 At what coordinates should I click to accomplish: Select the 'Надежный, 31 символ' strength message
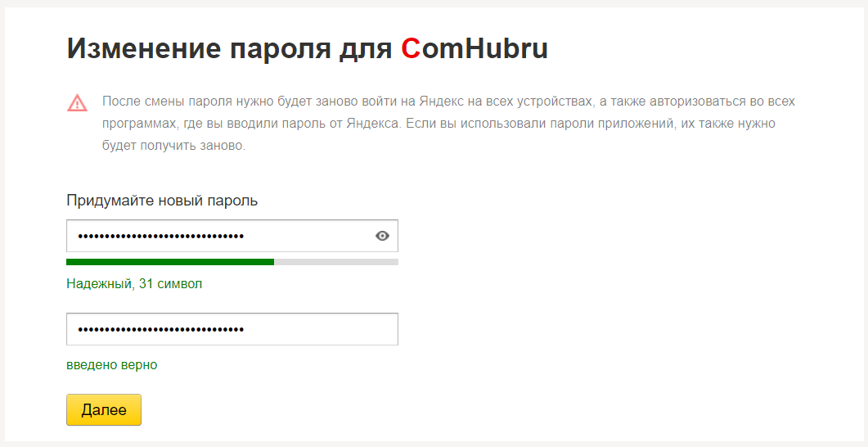[134, 284]
